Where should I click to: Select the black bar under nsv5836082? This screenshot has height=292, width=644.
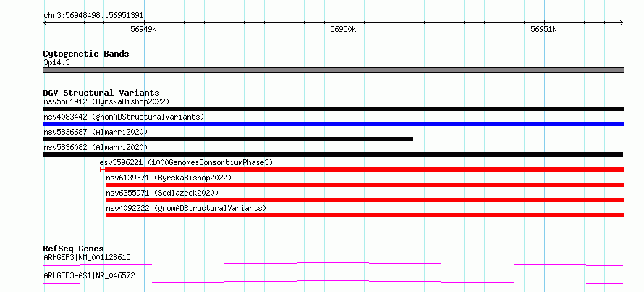[x=333, y=154]
